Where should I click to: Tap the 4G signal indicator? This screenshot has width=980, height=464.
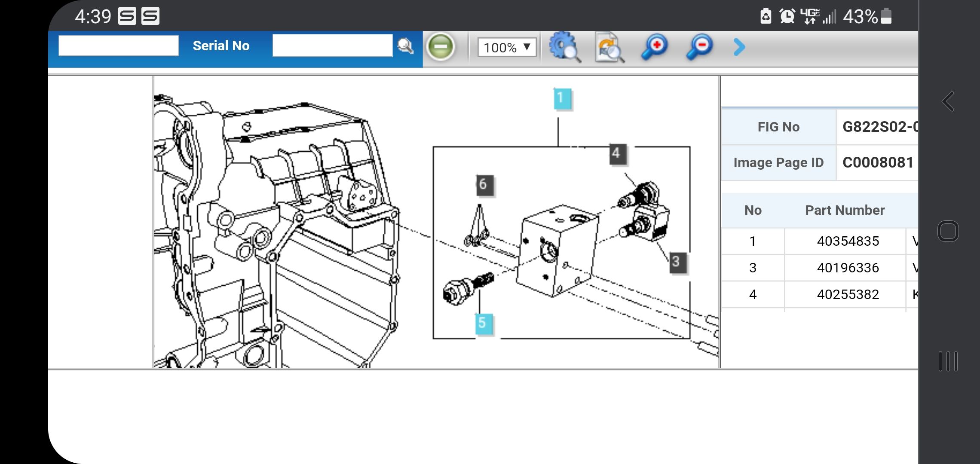(x=810, y=16)
